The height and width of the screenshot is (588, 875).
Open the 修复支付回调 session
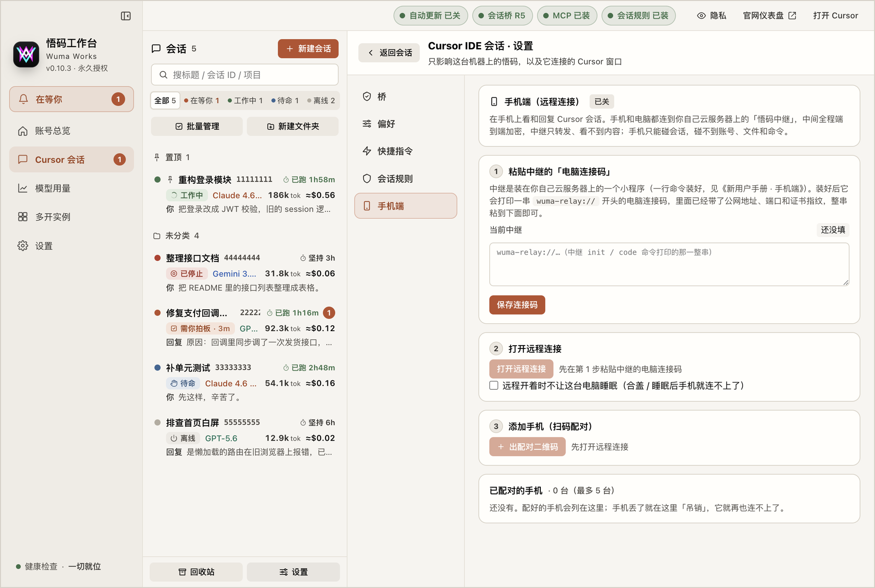[x=244, y=327]
